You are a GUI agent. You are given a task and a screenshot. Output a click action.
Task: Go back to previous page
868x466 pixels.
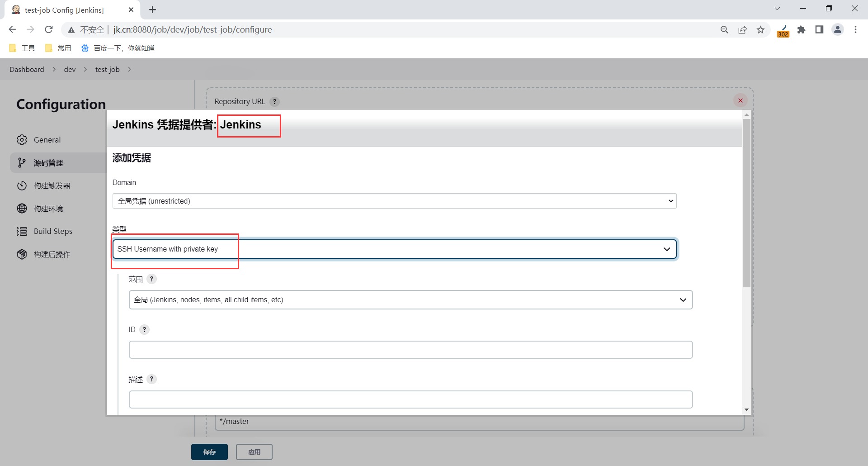[x=12, y=29]
